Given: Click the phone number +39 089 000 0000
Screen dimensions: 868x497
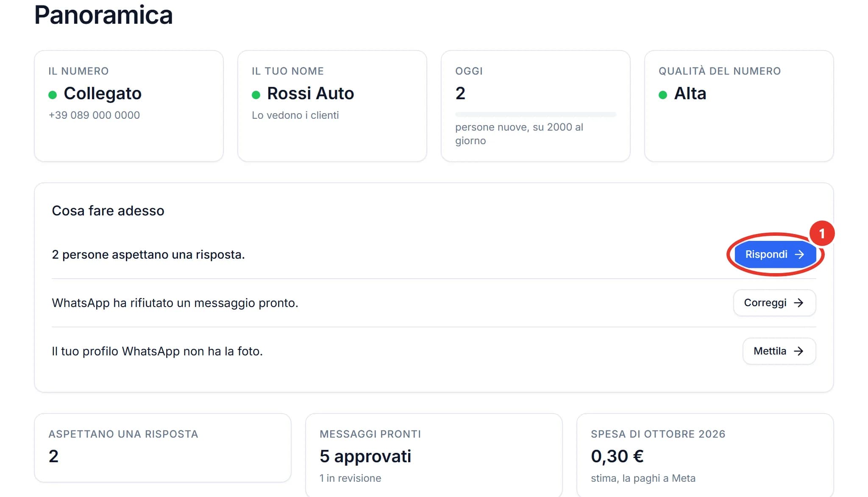Looking at the screenshot, I should pos(94,115).
